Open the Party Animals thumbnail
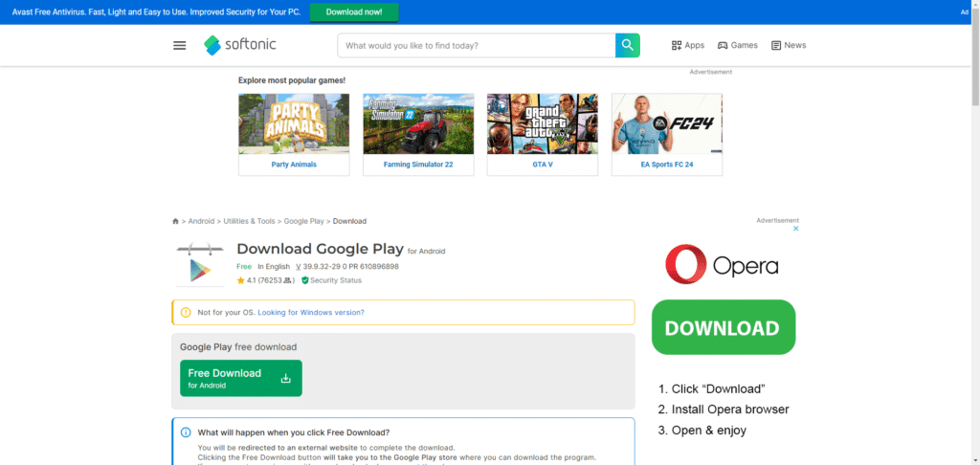980x465 pixels. click(x=294, y=123)
